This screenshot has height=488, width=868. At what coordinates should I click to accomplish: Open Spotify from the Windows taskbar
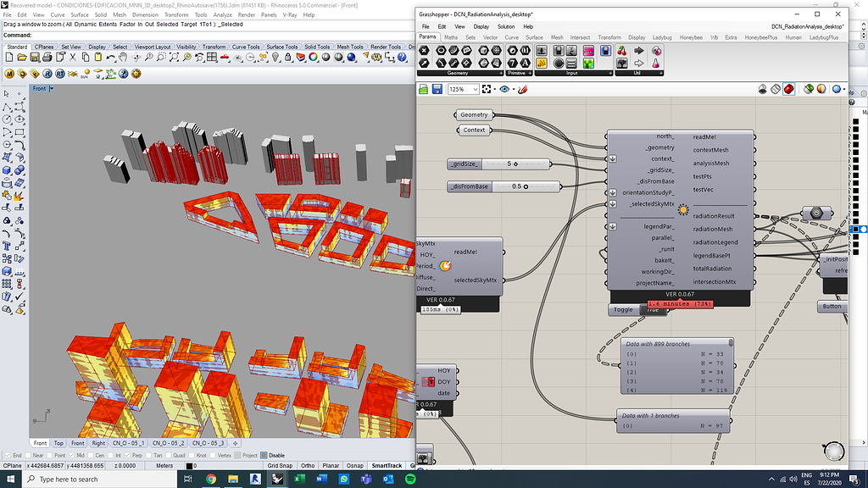coord(410,479)
